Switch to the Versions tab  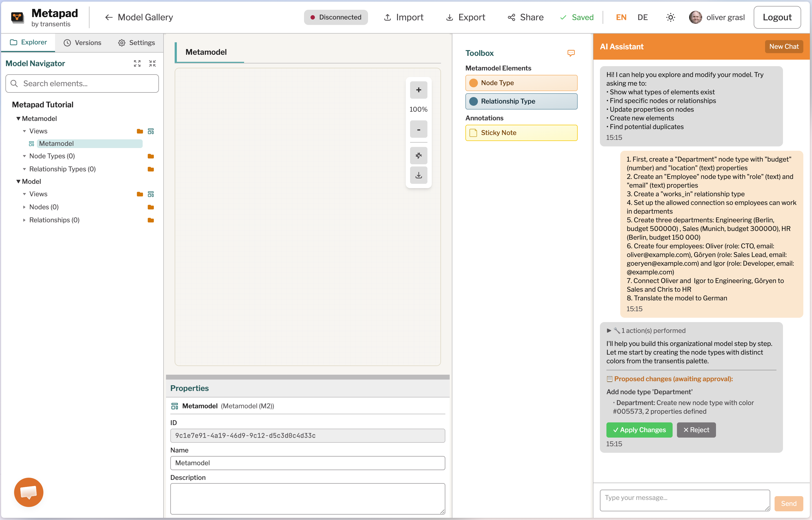82,43
